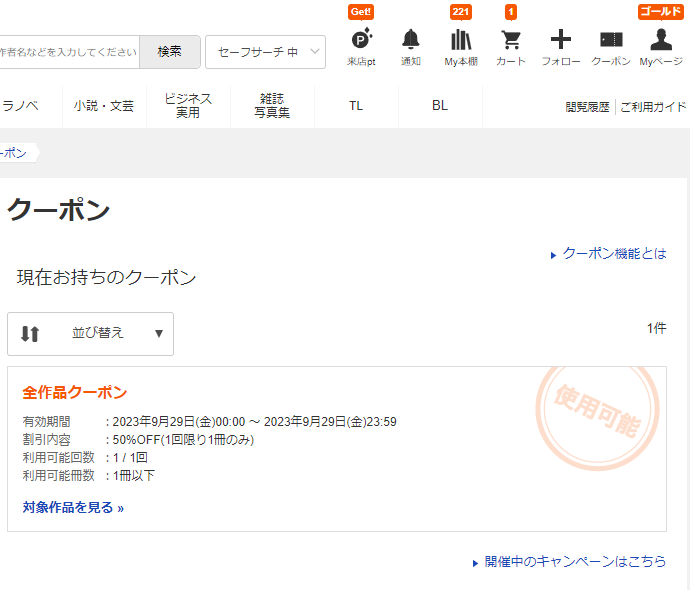Select the TL category tab
Screen dimensions: 690x590
tap(356, 106)
